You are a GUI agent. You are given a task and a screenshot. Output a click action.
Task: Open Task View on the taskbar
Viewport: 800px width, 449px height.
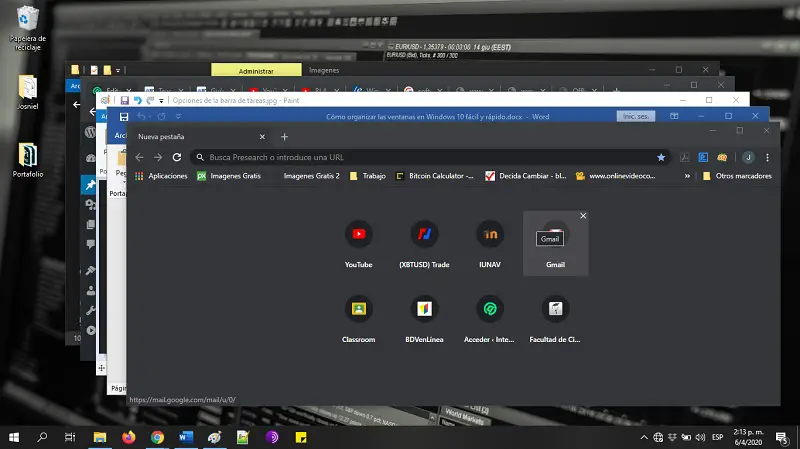pos(70,437)
